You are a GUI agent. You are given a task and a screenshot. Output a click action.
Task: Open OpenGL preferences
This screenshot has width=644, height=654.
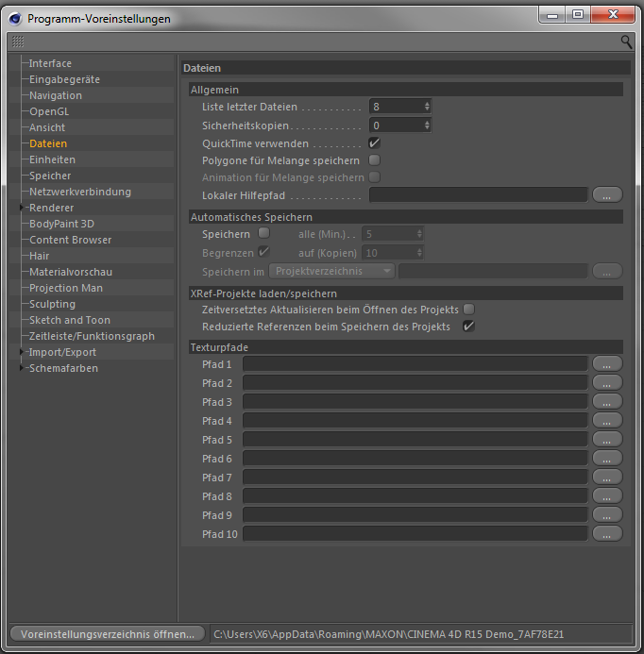[x=49, y=111]
